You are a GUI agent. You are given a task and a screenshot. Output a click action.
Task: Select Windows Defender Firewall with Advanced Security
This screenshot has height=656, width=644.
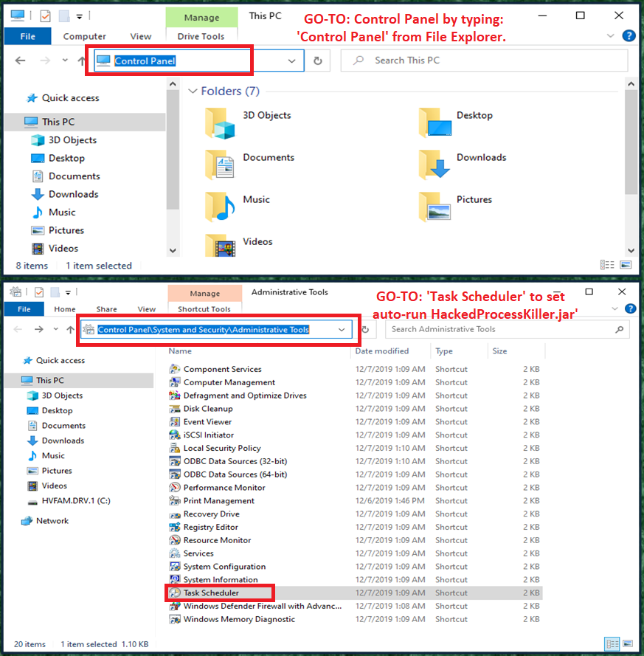[x=255, y=607]
